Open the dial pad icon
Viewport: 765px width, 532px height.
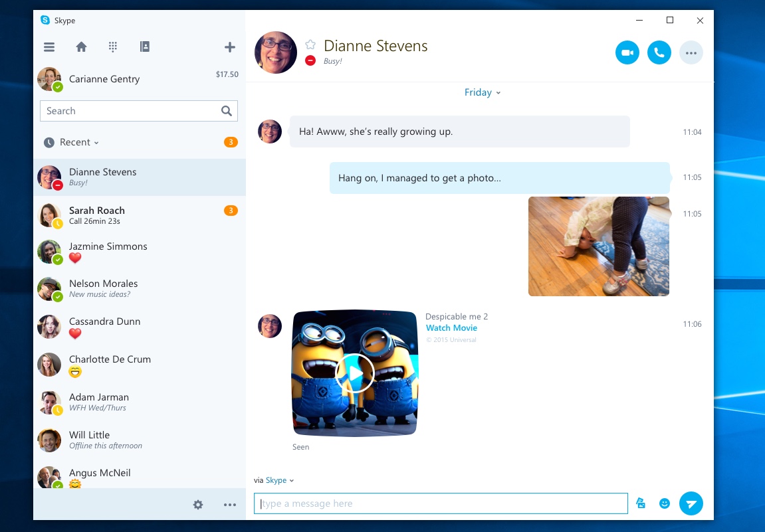tap(113, 46)
